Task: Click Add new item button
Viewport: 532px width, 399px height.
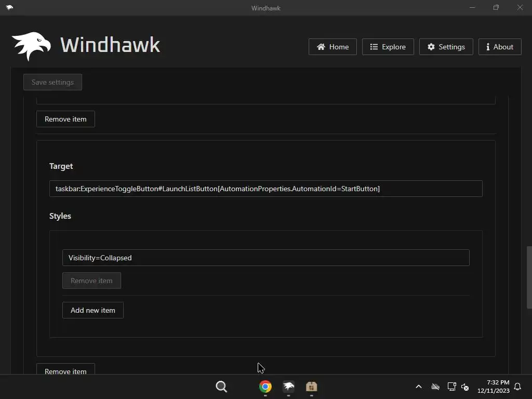Action: coord(93,310)
